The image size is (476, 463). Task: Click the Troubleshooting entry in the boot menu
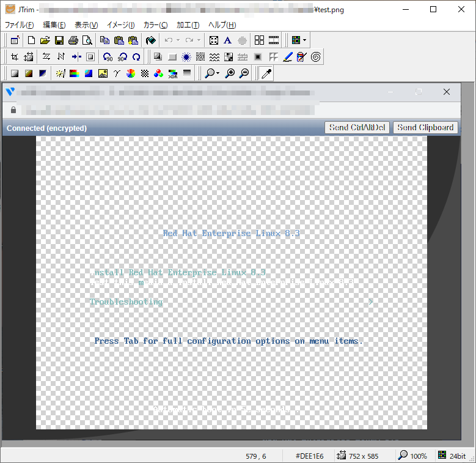click(x=126, y=302)
